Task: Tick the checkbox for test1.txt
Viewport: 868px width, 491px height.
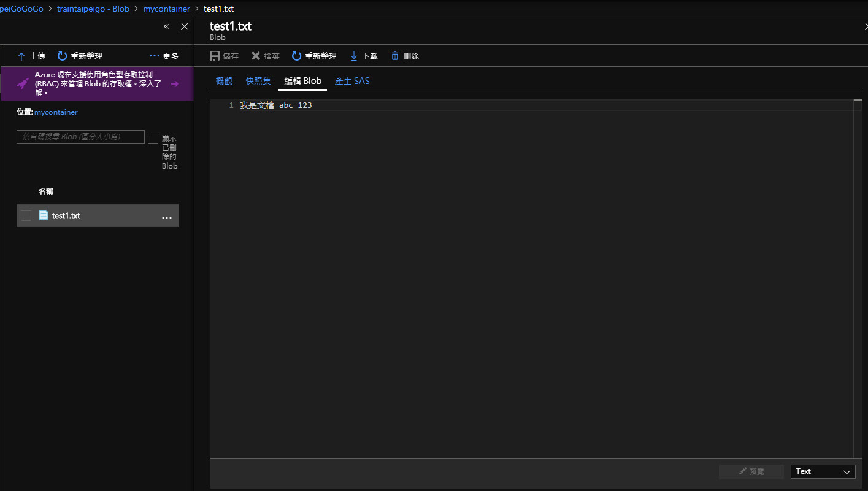Action: 26,215
